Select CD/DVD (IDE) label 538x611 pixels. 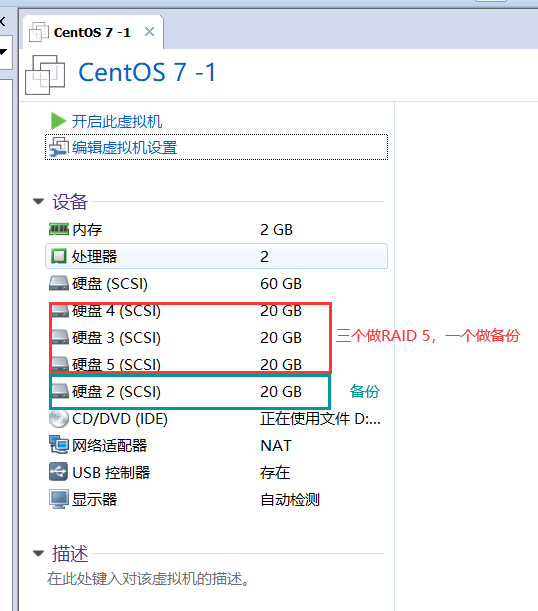pyautogui.click(x=120, y=419)
